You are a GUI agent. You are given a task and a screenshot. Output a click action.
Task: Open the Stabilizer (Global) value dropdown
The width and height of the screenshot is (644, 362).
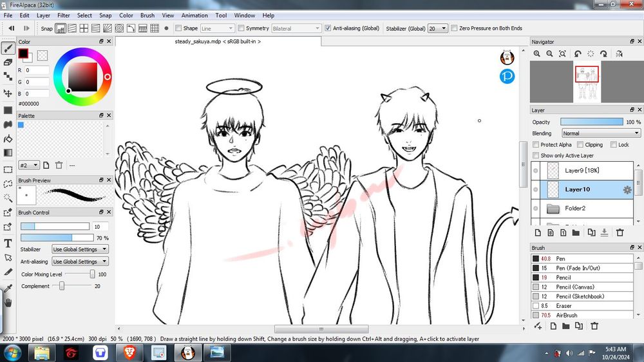point(437,28)
